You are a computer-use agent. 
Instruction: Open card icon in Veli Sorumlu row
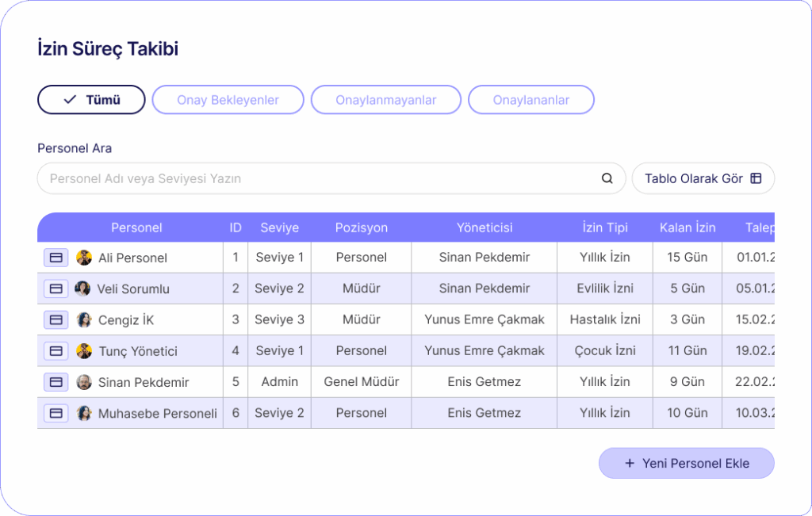[56, 289]
